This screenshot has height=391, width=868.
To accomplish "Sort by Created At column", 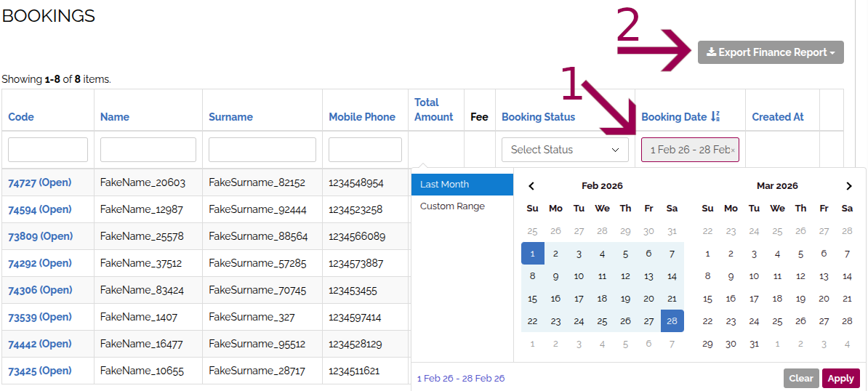I will pyautogui.click(x=777, y=117).
